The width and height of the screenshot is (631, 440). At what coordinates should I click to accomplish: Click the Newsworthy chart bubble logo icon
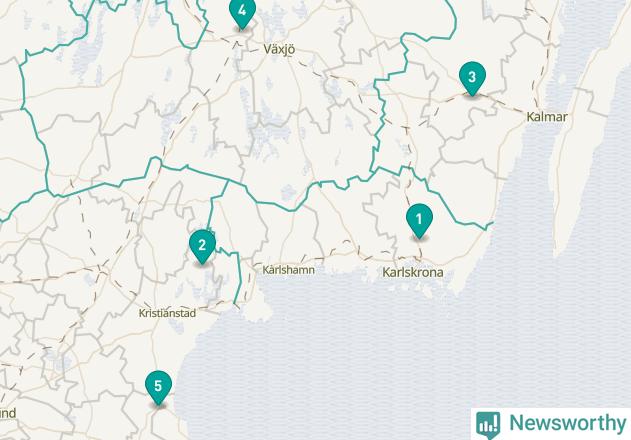tap(488, 425)
